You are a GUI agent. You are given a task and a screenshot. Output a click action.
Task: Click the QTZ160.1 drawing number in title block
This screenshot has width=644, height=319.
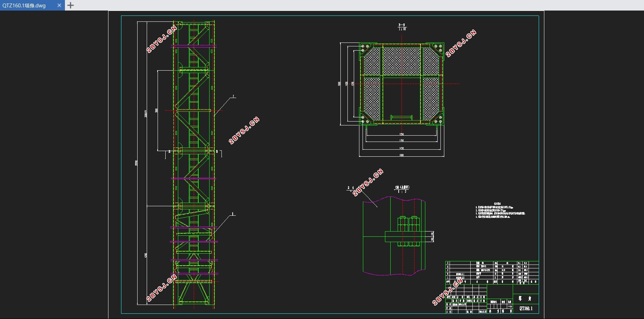click(x=526, y=308)
